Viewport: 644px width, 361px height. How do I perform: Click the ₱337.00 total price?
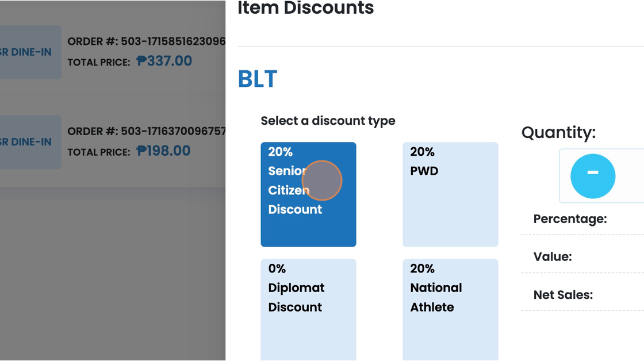tap(164, 61)
